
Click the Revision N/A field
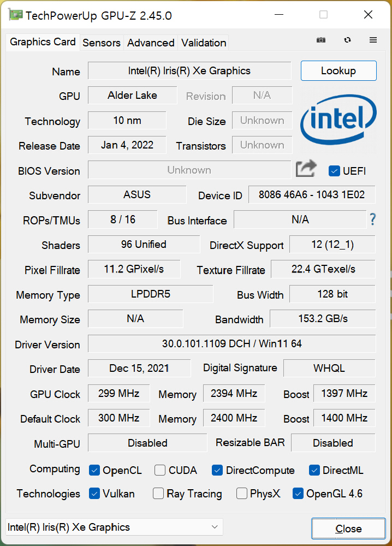262,95
